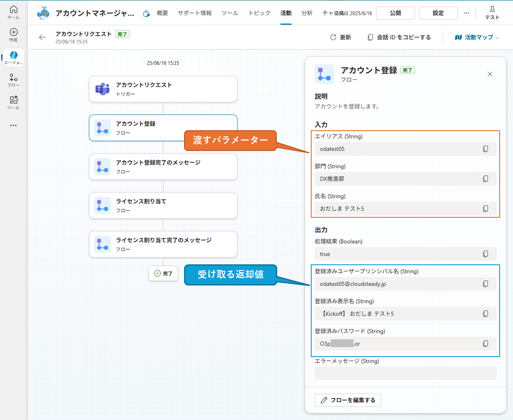
Task: Close the アカウント登録 detail panel
Action: point(490,74)
